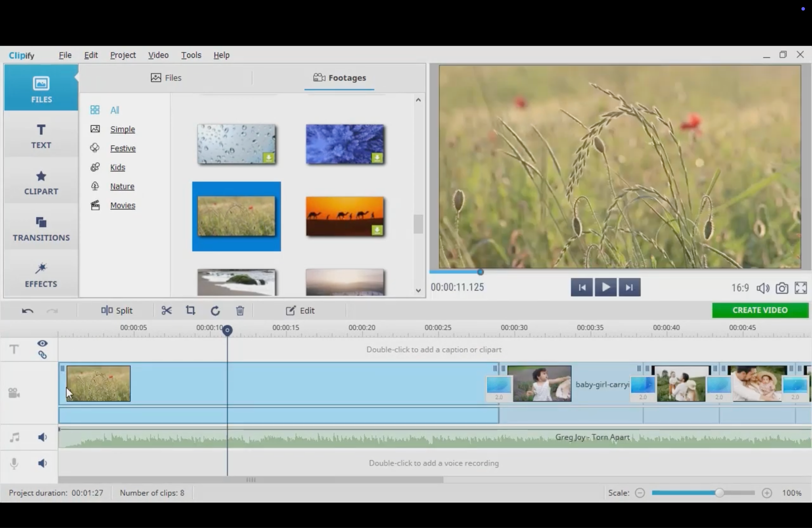This screenshot has width=812, height=528.
Task: Take a snapshot of the preview frame
Action: [781, 288]
